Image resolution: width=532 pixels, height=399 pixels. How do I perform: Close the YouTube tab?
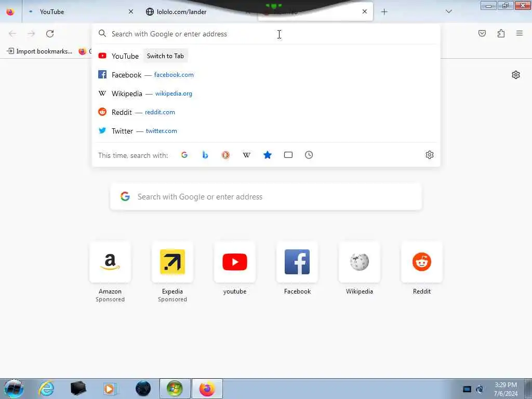(131, 12)
